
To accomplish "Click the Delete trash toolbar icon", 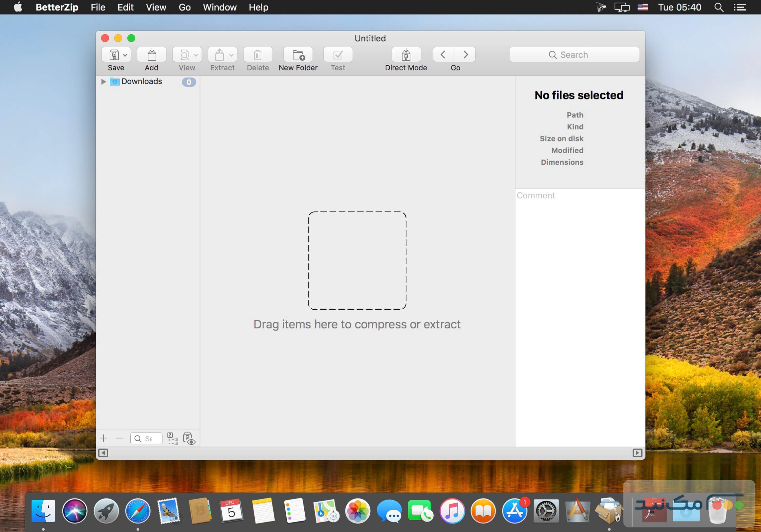I will point(257,55).
